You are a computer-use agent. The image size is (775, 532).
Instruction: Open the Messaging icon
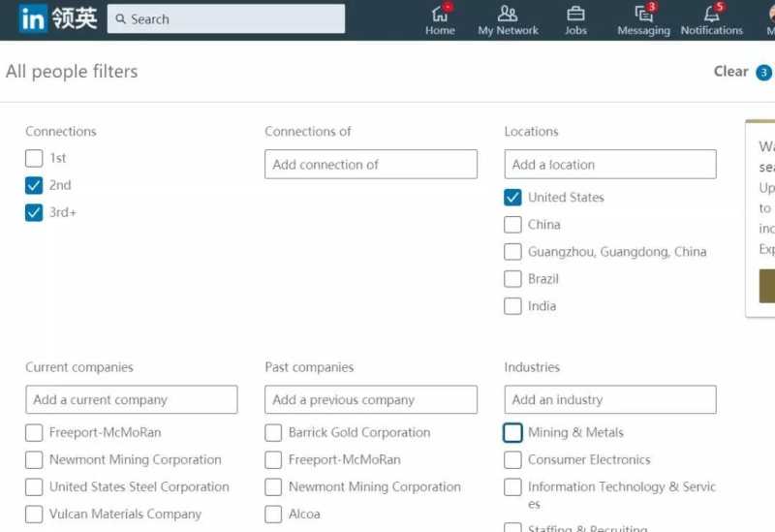coord(643,14)
